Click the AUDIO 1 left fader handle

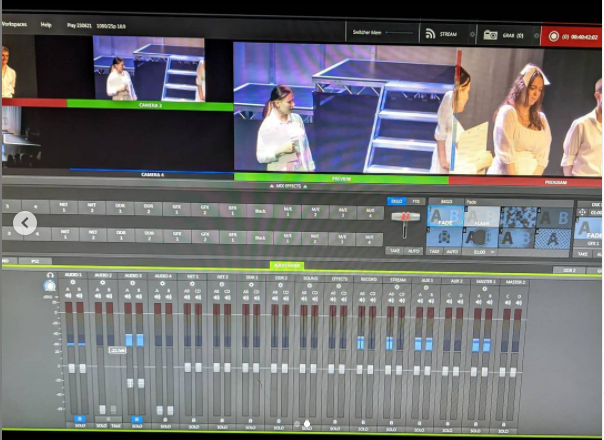point(72,368)
